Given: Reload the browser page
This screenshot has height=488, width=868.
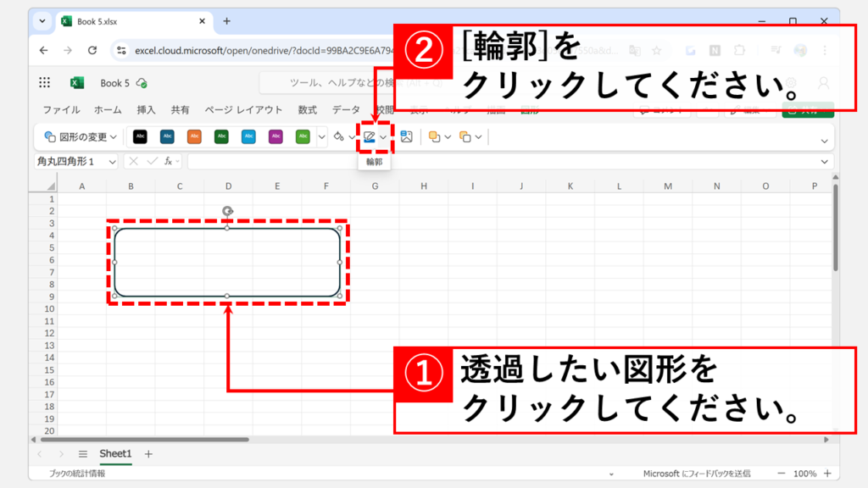Looking at the screenshot, I should 92,50.
